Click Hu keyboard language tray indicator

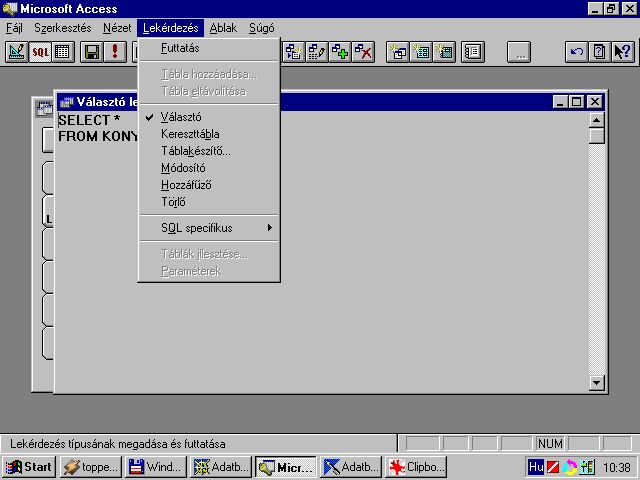[x=536, y=467]
